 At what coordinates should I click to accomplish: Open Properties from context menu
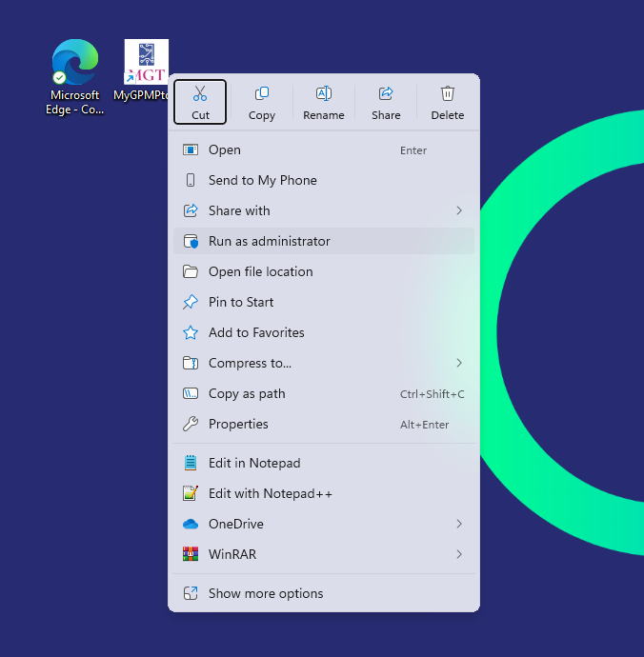238,424
